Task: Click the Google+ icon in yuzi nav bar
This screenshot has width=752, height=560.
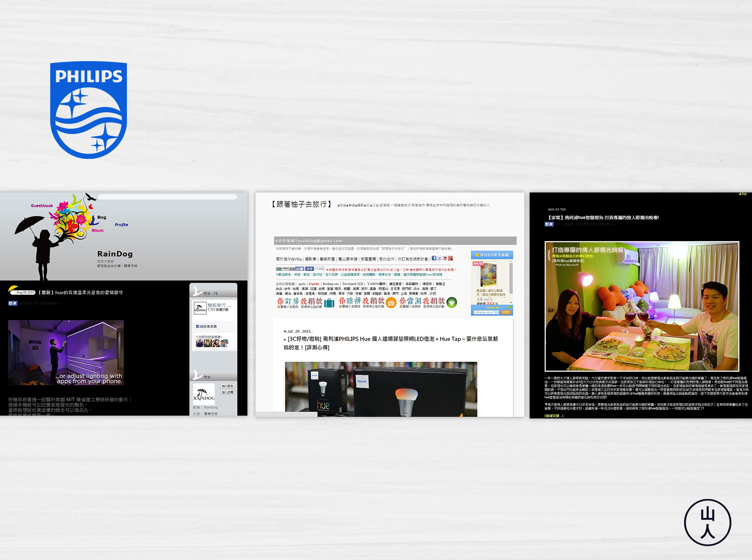Action: click(x=450, y=258)
